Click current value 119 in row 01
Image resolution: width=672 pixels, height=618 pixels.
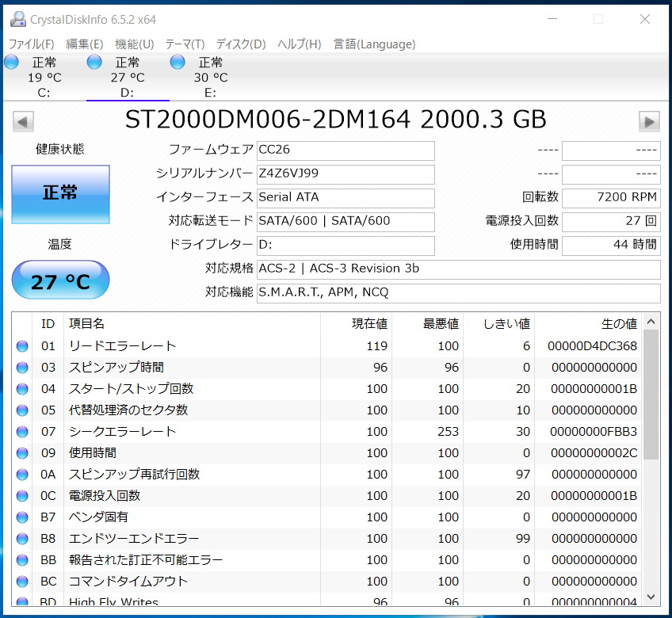(x=377, y=346)
